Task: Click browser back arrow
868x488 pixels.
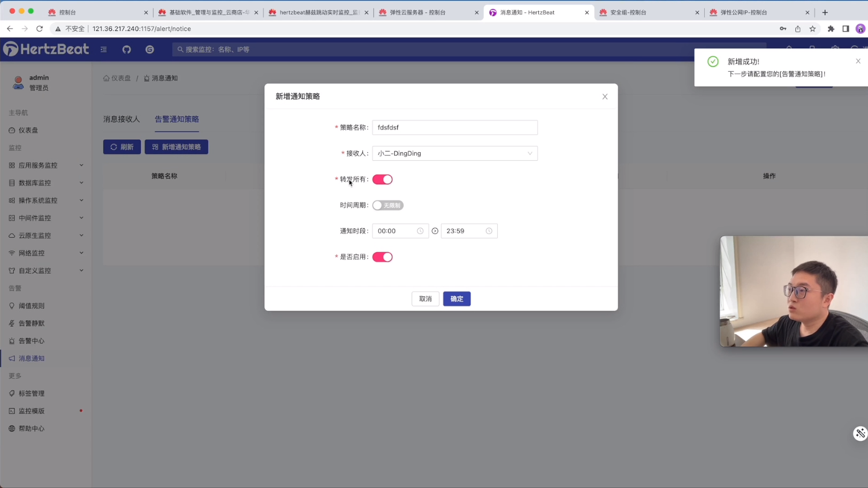Action: pyautogui.click(x=10, y=29)
